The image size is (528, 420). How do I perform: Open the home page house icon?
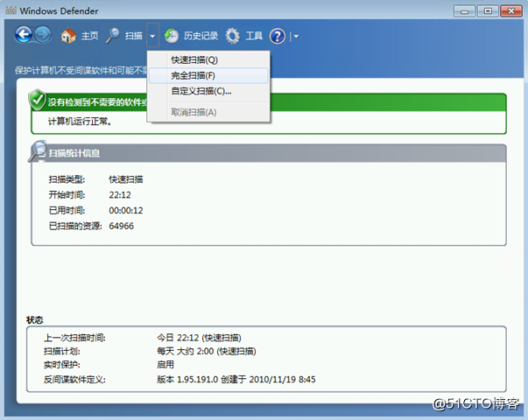[68, 35]
